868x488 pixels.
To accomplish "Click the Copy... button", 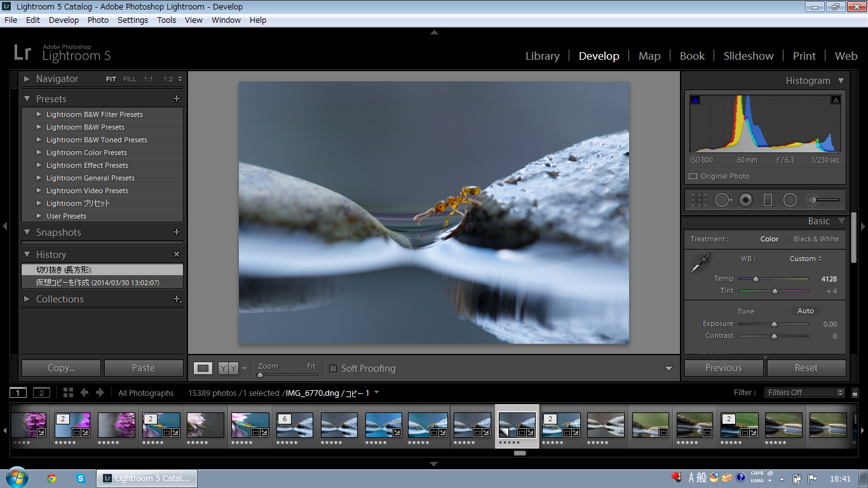I will pos(61,368).
